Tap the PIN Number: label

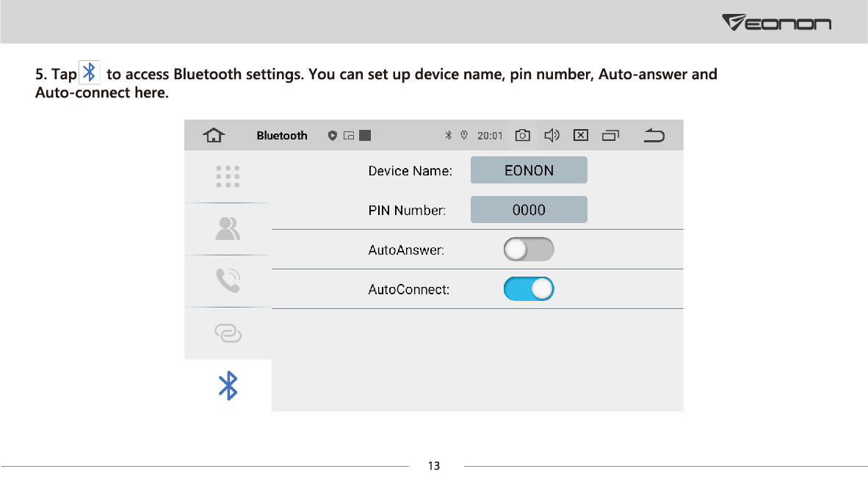(x=407, y=211)
